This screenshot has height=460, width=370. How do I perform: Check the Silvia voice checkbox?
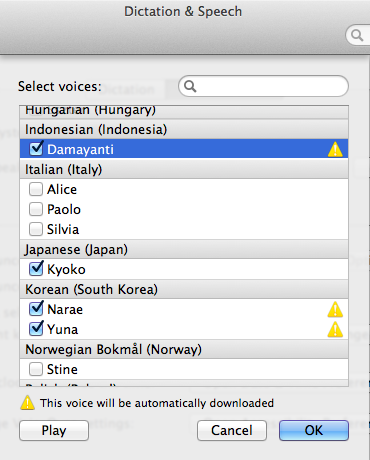coord(36,229)
